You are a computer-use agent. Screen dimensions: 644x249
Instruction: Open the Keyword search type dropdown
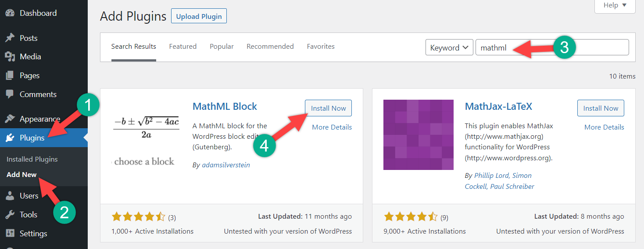449,47
